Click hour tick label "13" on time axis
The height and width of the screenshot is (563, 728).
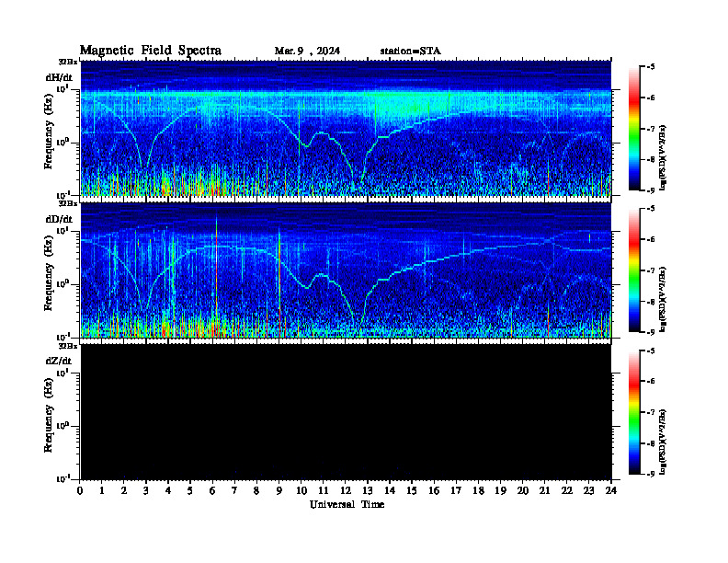(x=368, y=490)
